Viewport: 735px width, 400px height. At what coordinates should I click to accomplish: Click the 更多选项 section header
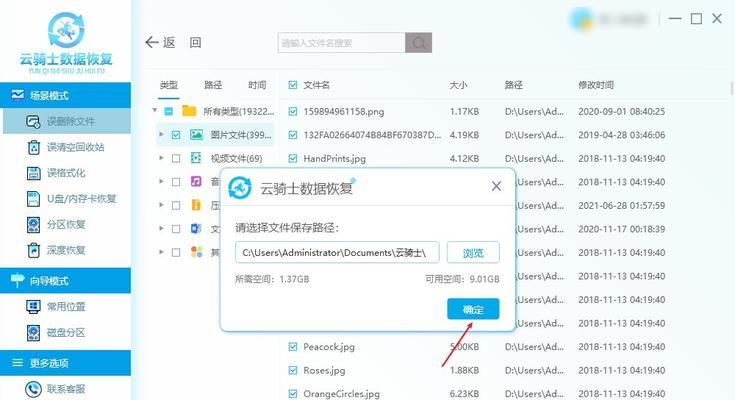[66, 362]
